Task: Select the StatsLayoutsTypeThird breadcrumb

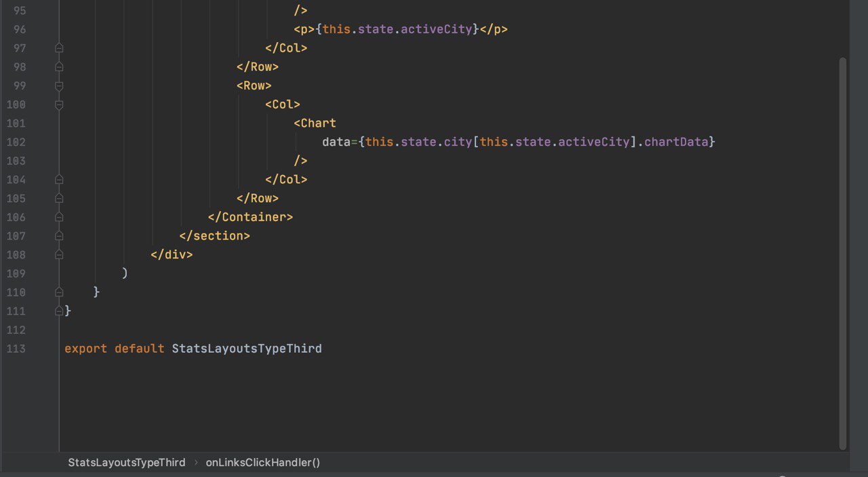Action: tap(126, 462)
